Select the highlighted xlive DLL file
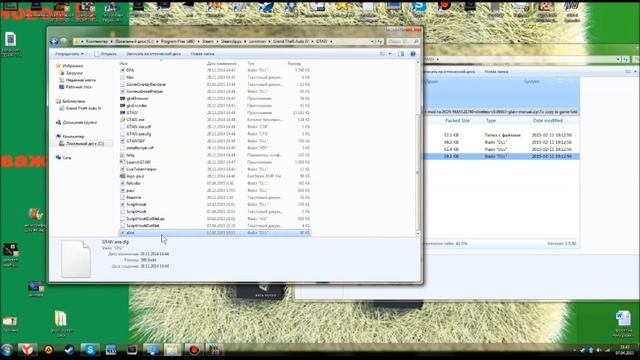Viewport: 640px width, 360px height. pyautogui.click(x=215, y=233)
